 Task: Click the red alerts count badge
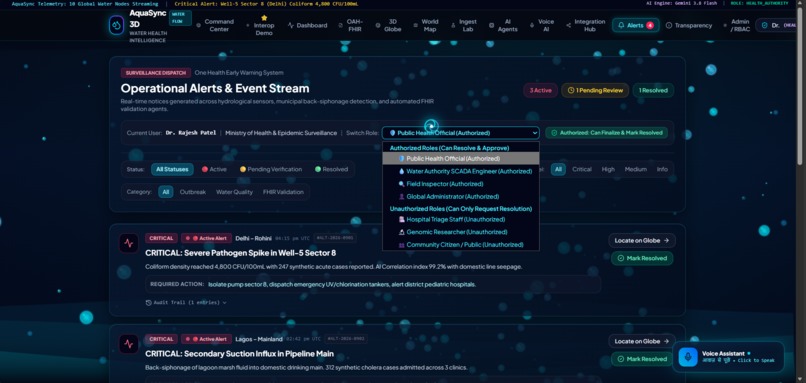650,25
